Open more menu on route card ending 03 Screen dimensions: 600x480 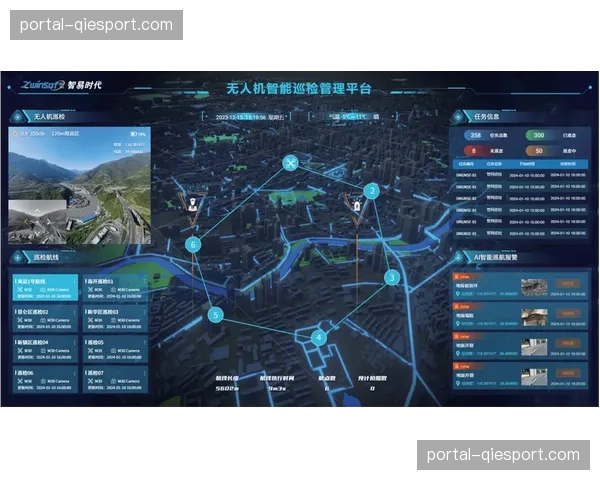tap(145, 312)
